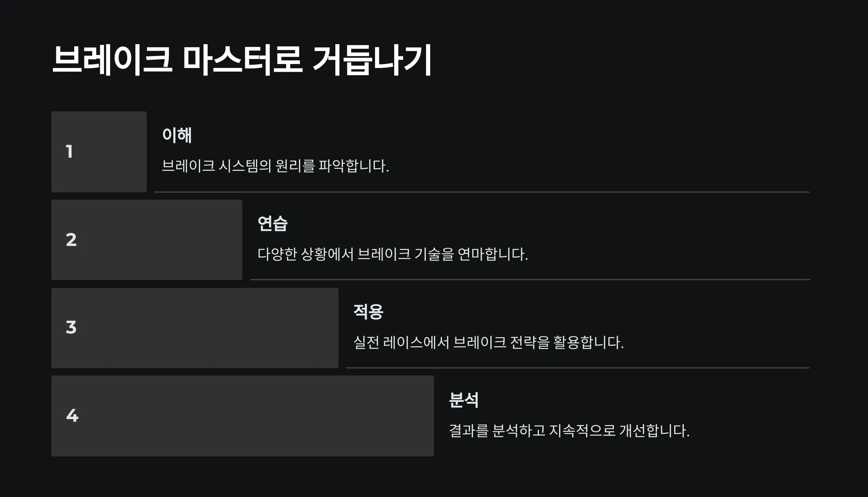
Task: Click the 적용 heading
Action: coord(368,312)
